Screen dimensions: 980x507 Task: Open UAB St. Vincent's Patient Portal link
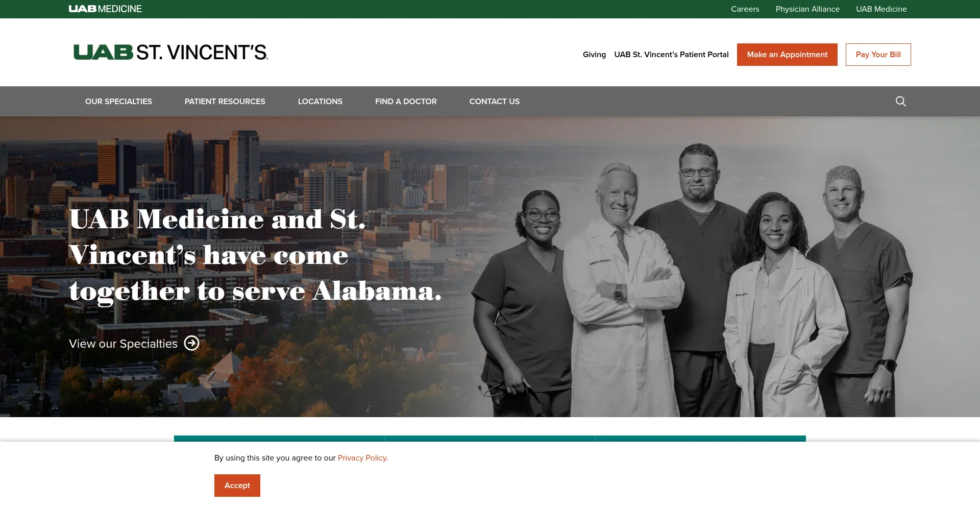click(x=671, y=55)
